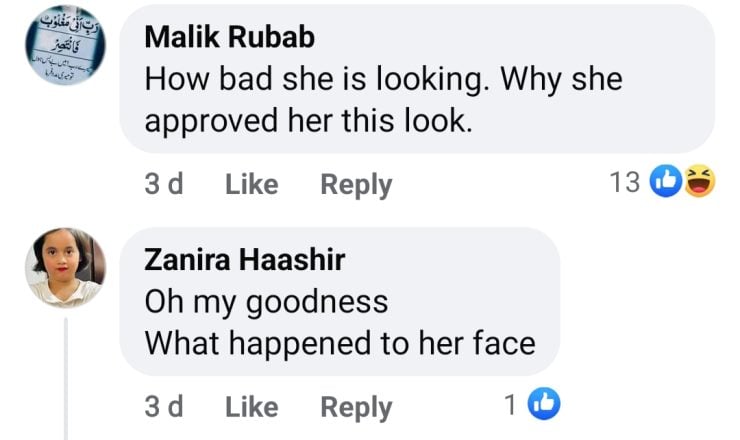Click the laughing emoji reaction icon
The image size is (740, 440).
[x=699, y=182]
